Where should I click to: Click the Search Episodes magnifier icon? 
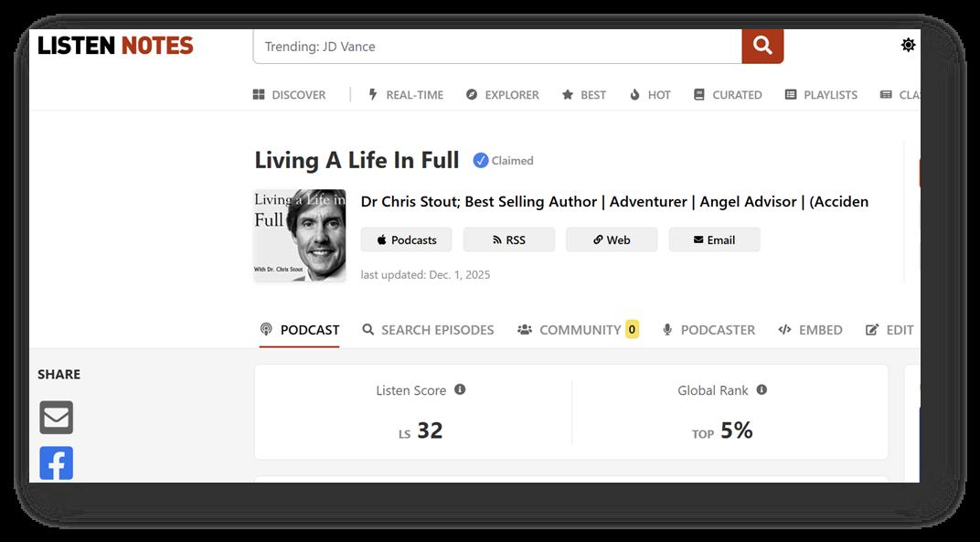(x=368, y=329)
